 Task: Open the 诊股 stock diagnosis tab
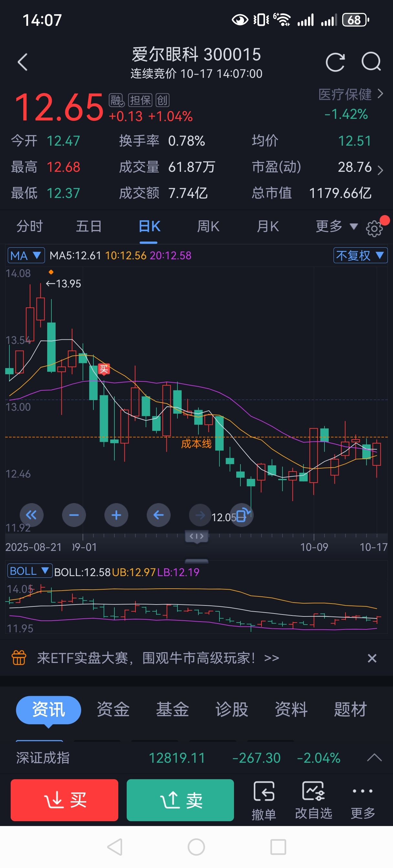232,709
